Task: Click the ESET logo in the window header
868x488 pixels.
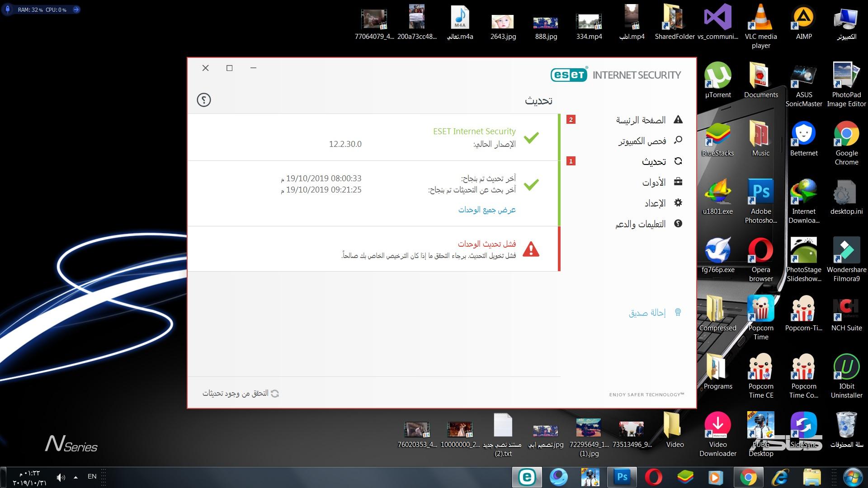Action: click(x=569, y=75)
